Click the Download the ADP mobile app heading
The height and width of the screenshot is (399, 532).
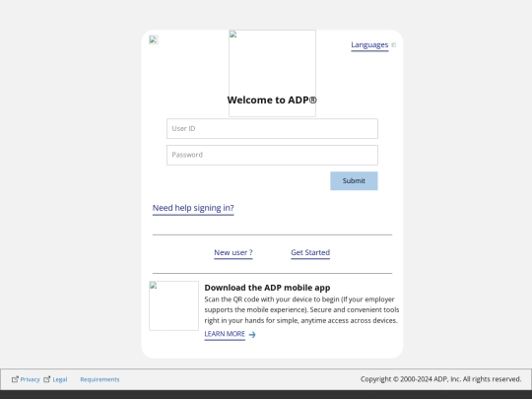267,288
